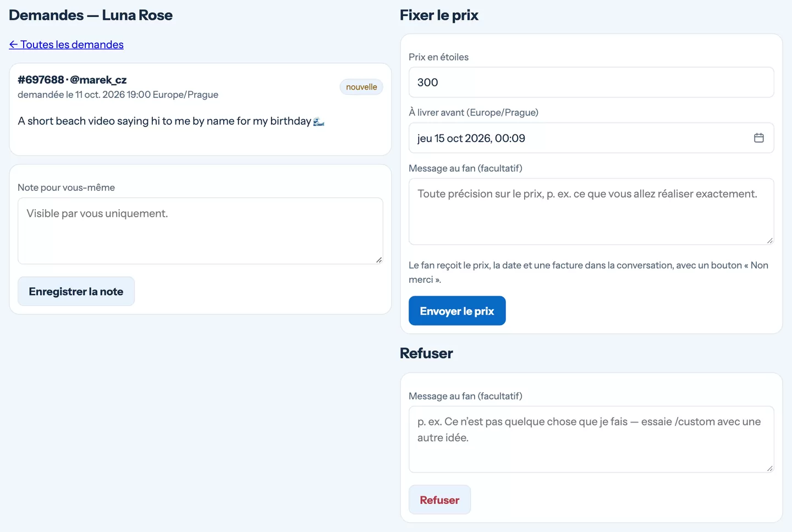Click the Note pour vous-même textarea
Screen dimensions: 792x532
point(200,231)
